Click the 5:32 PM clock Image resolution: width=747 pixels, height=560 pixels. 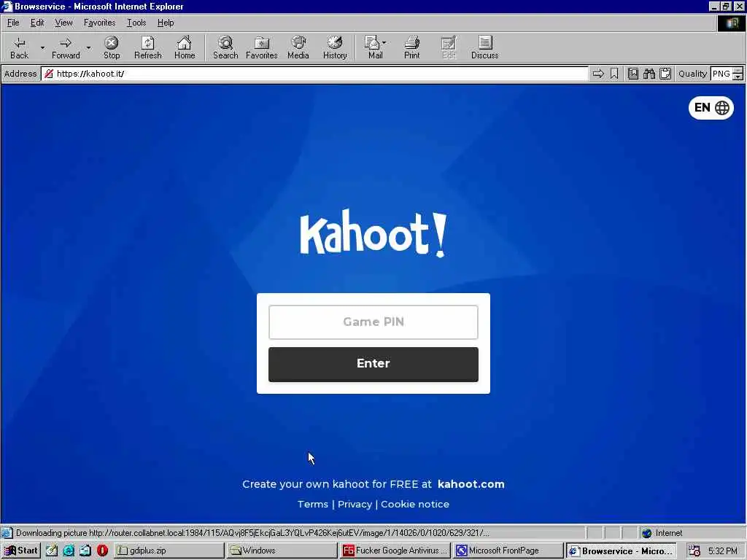coord(722,551)
